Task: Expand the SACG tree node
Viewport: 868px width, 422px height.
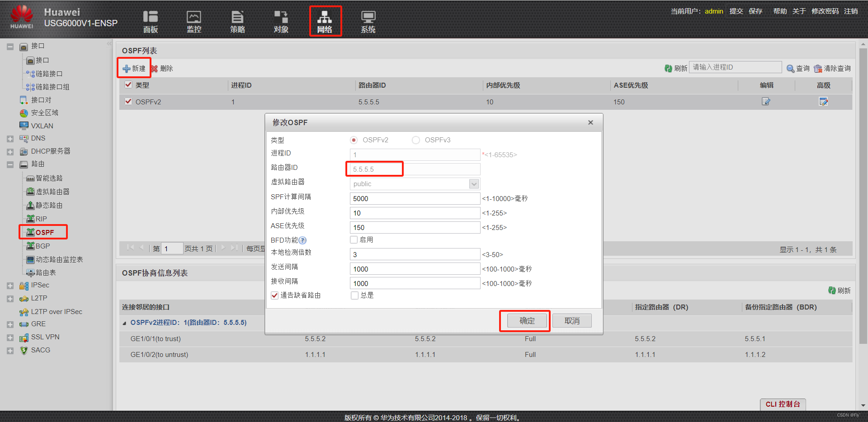Action: click(x=10, y=351)
